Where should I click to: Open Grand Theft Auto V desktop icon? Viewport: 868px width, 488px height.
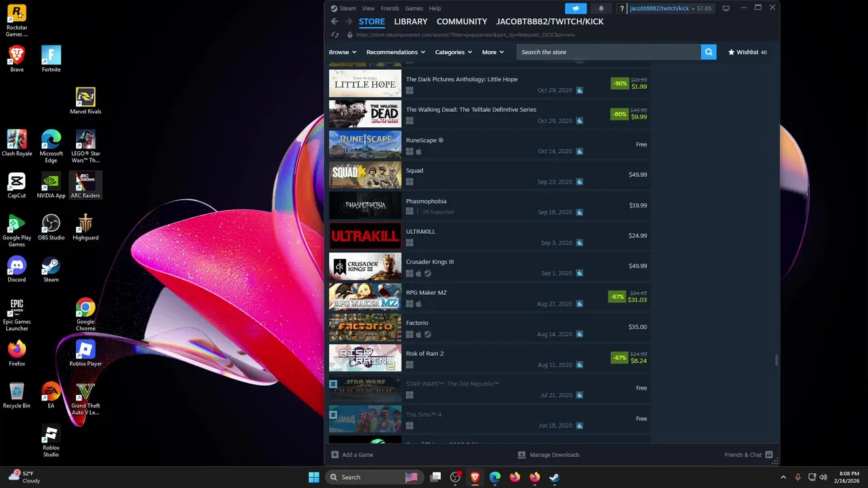click(85, 399)
